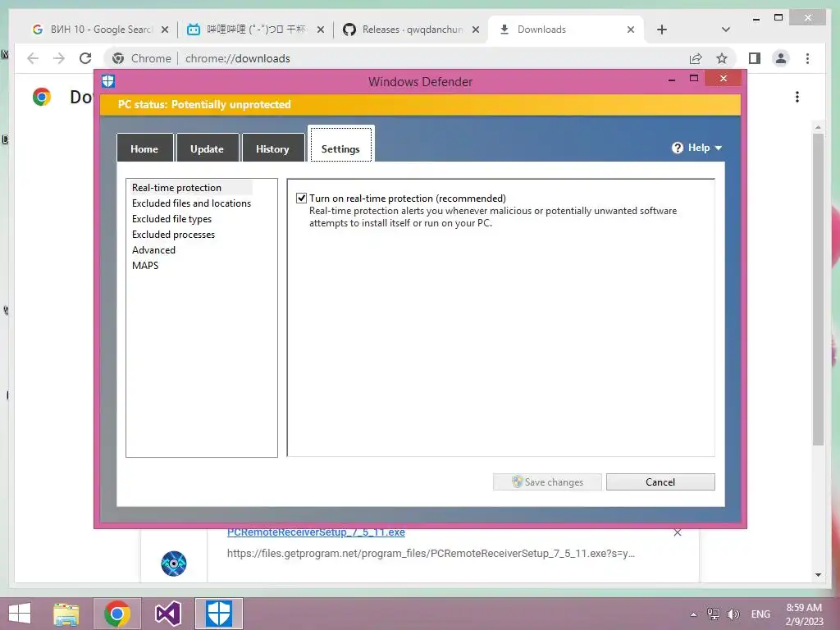Click Chrome icon in taskbar
Screen dimensions: 840x630
click(x=117, y=614)
